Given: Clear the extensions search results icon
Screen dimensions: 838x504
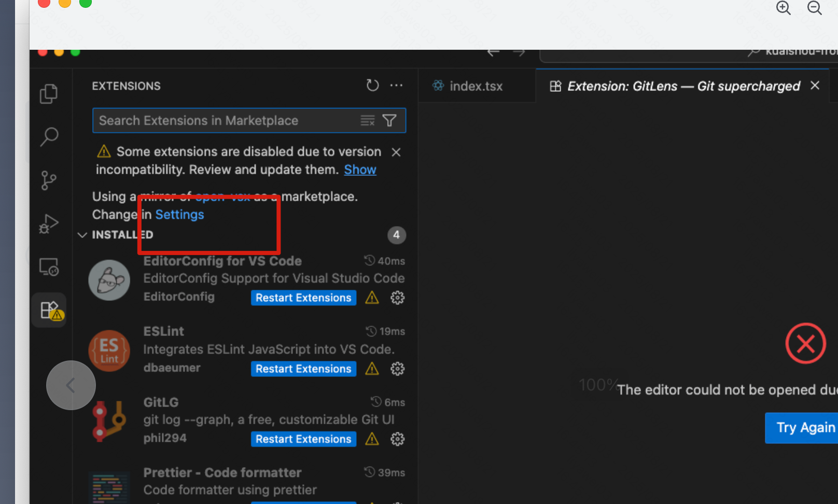Looking at the screenshot, I should click(367, 121).
